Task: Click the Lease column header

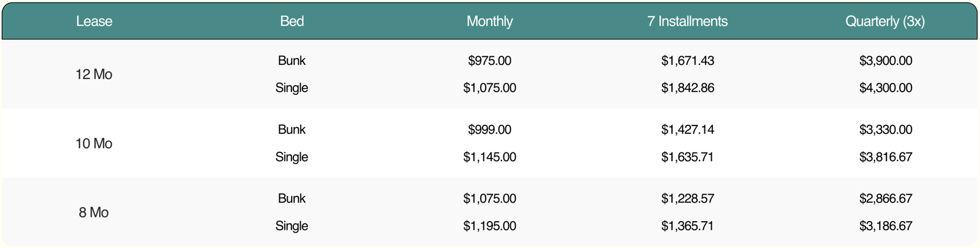Action: coord(94,21)
